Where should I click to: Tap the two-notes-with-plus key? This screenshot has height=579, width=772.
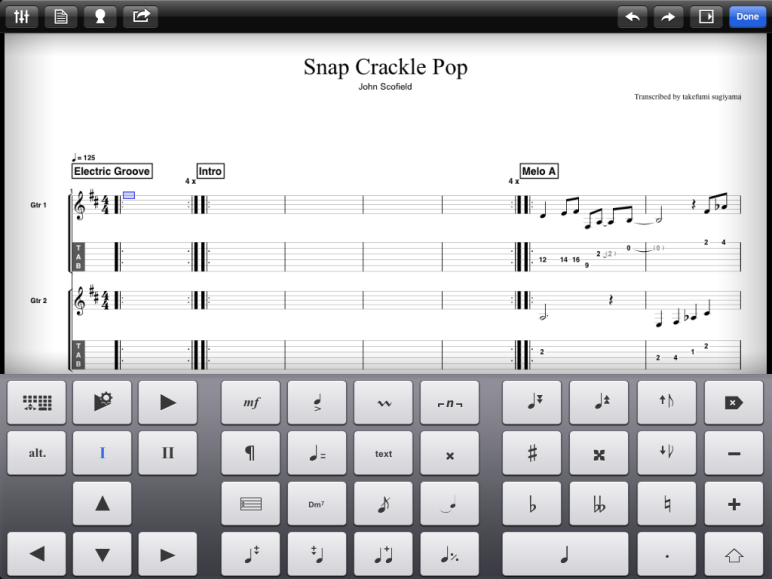pos(384,554)
